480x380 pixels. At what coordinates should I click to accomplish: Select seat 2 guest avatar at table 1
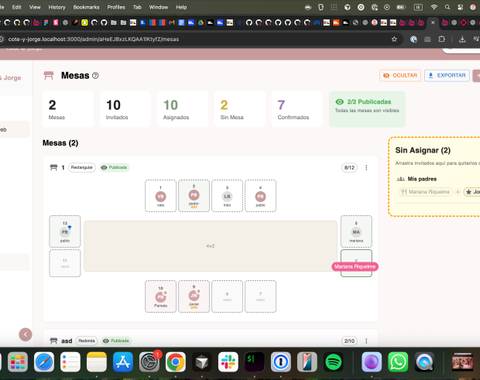click(194, 195)
